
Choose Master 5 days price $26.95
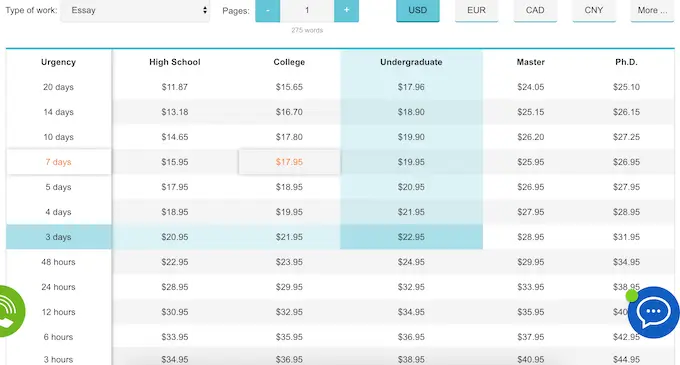tap(530, 187)
